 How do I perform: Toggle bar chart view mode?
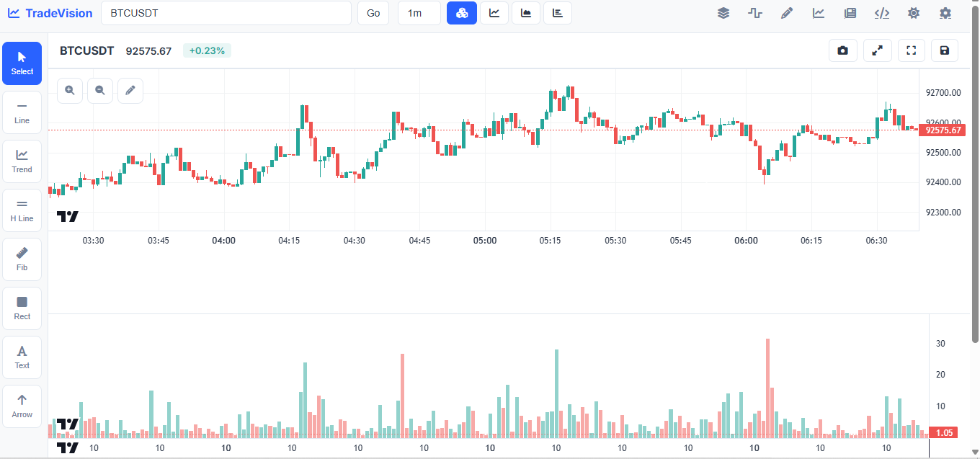557,12
